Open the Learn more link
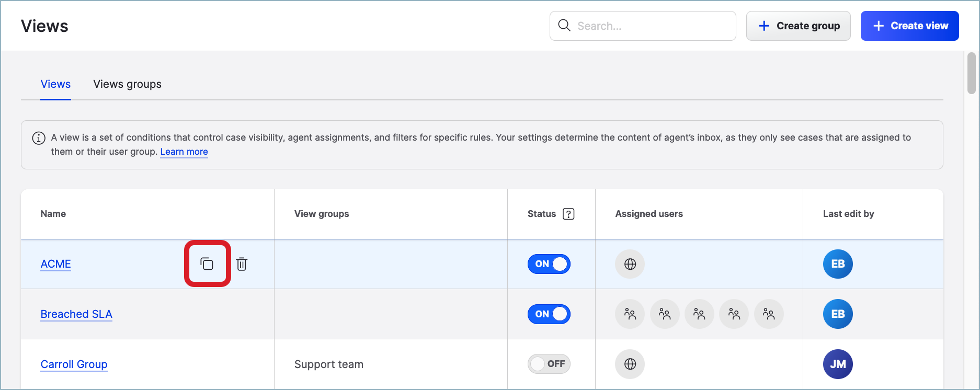Image resolution: width=980 pixels, height=390 pixels. click(x=184, y=152)
